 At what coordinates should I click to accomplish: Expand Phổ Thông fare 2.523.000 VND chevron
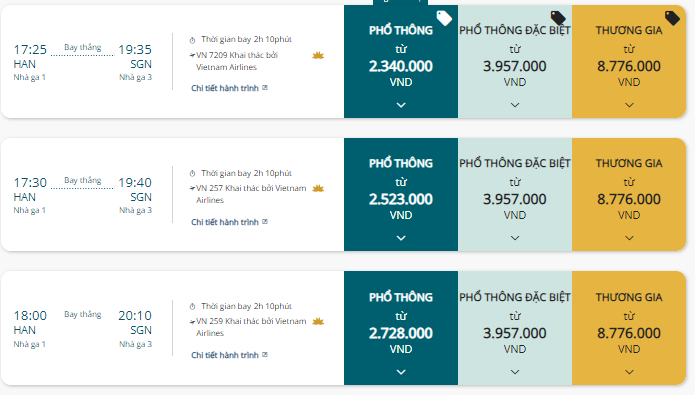click(401, 238)
